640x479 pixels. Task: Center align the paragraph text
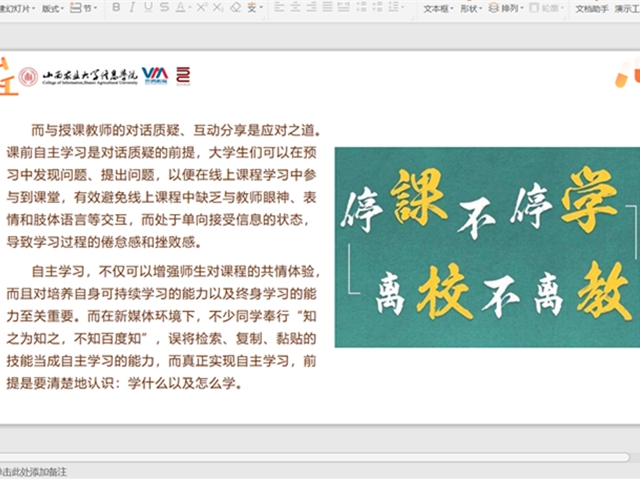pos(295,7)
